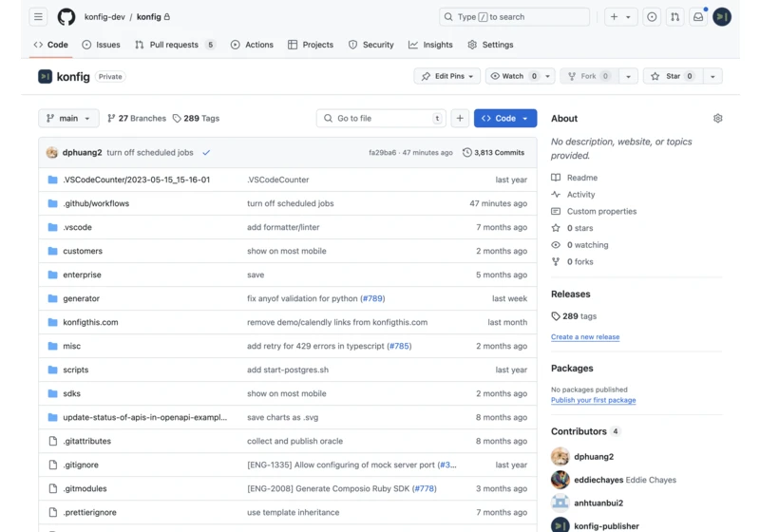Open the generator folder
The image size is (760, 532).
pyautogui.click(x=81, y=298)
